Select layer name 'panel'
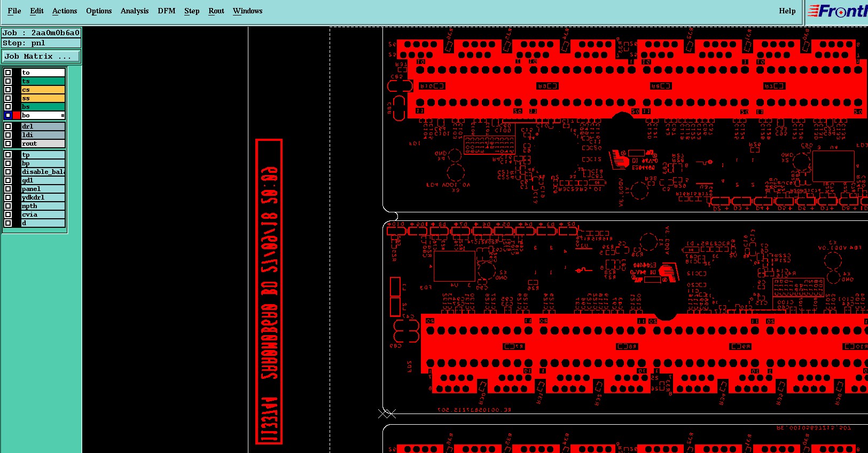This screenshot has width=868, height=453. [x=43, y=189]
